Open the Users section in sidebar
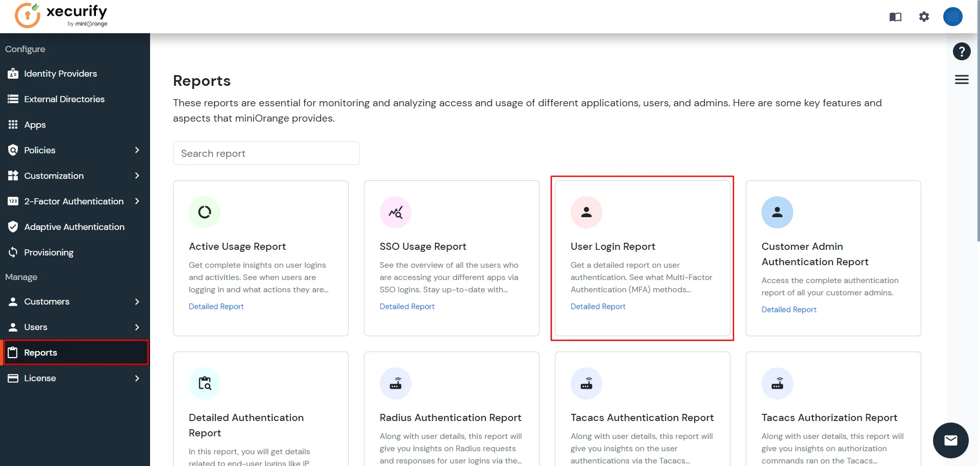Viewport: 980px width, 466px height. [36, 327]
